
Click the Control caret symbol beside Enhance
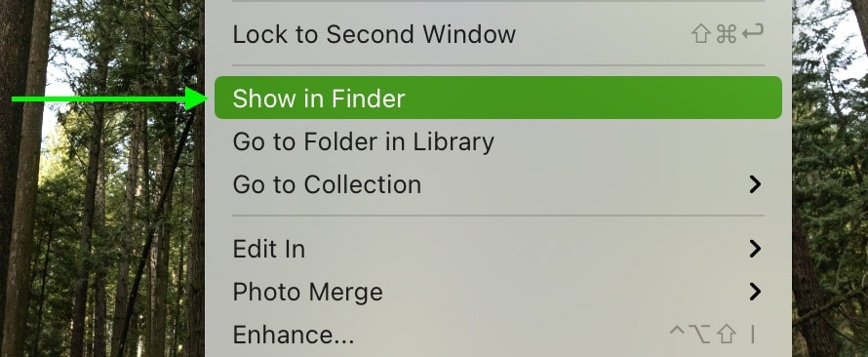(677, 331)
